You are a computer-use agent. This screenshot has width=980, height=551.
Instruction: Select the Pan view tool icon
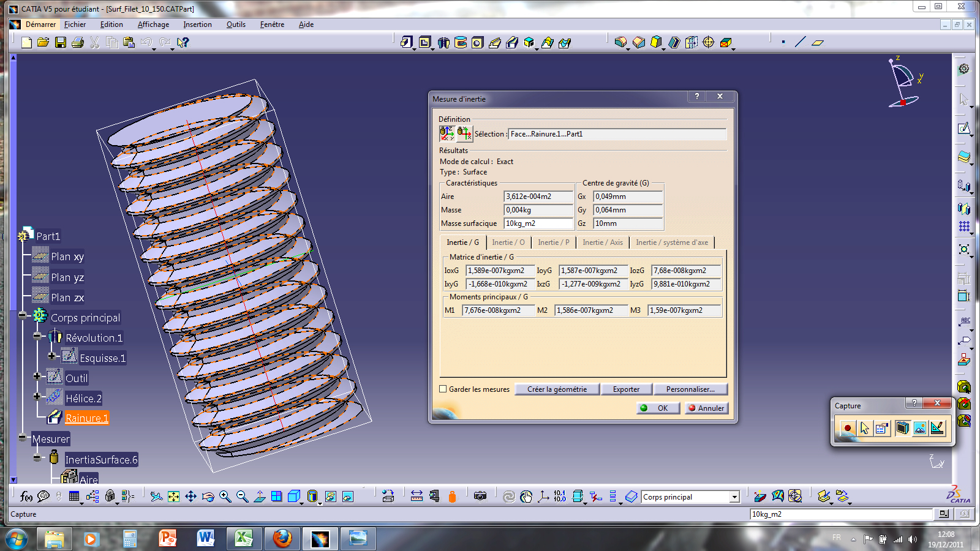coord(191,497)
